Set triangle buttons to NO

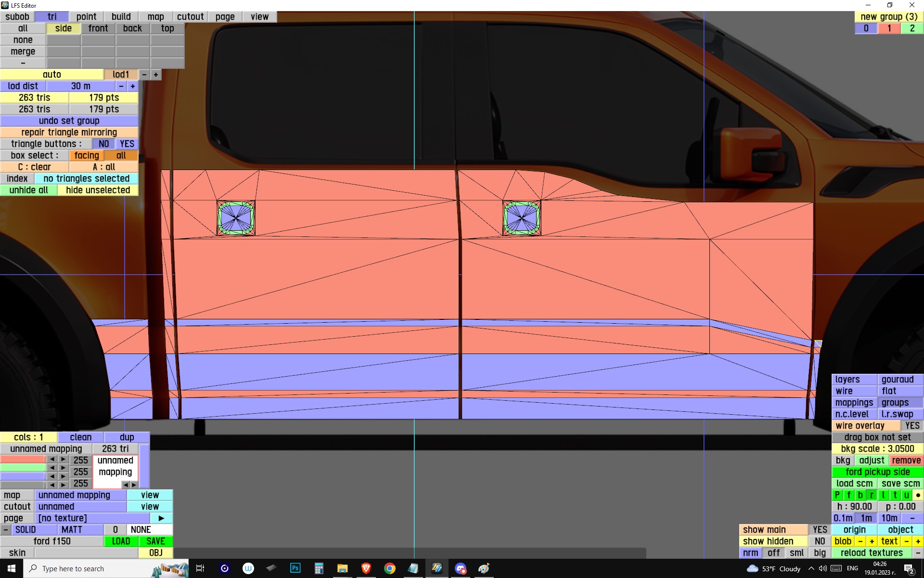(x=103, y=144)
